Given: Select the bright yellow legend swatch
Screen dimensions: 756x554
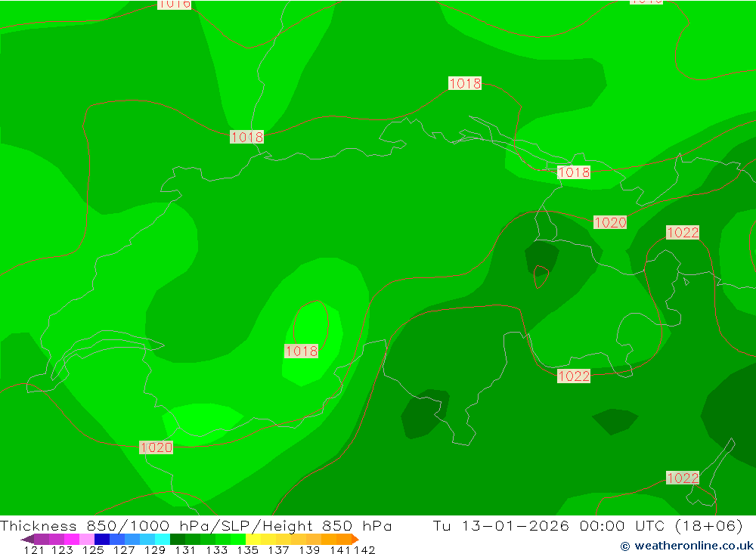Looking at the screenshot, I should tap(253, 539).
